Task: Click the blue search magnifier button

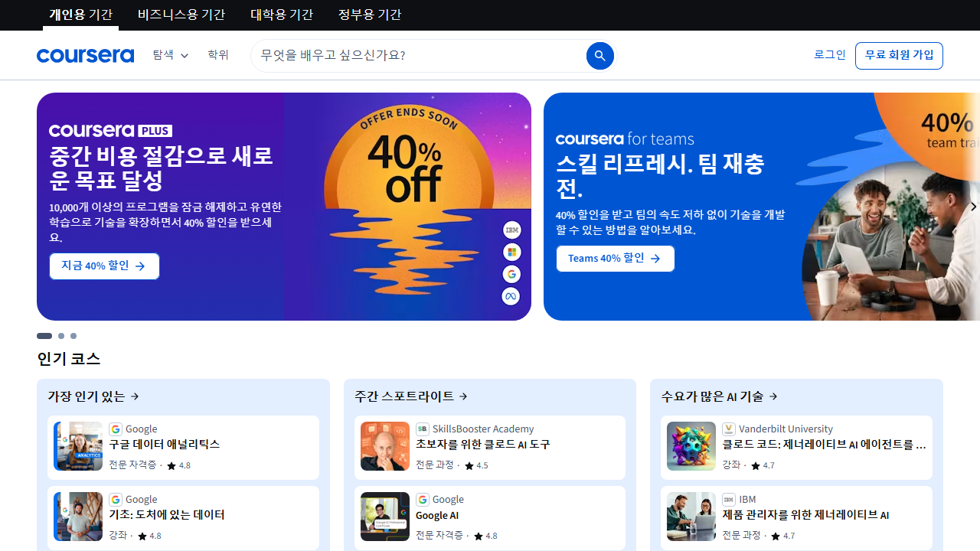Action: 600,56
